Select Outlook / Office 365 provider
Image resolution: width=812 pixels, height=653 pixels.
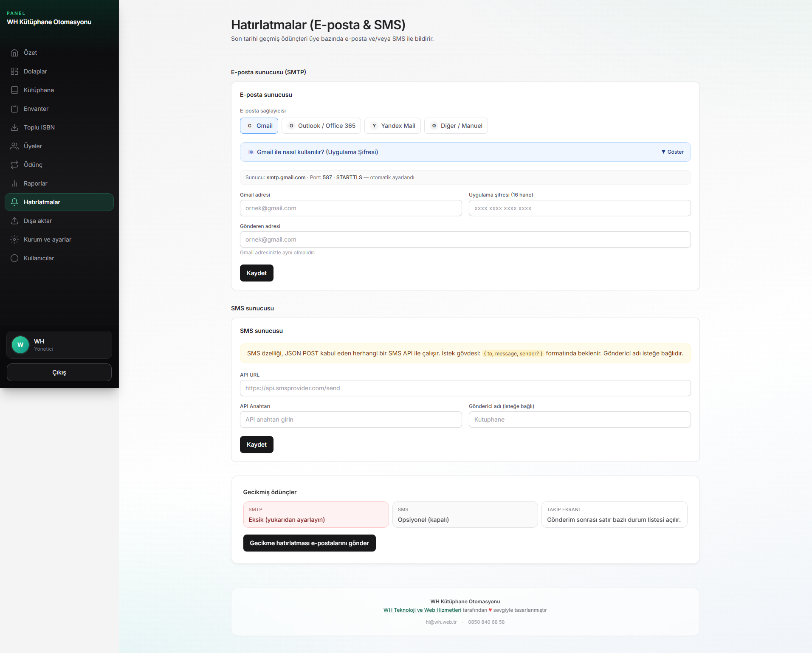click(321, 126)
